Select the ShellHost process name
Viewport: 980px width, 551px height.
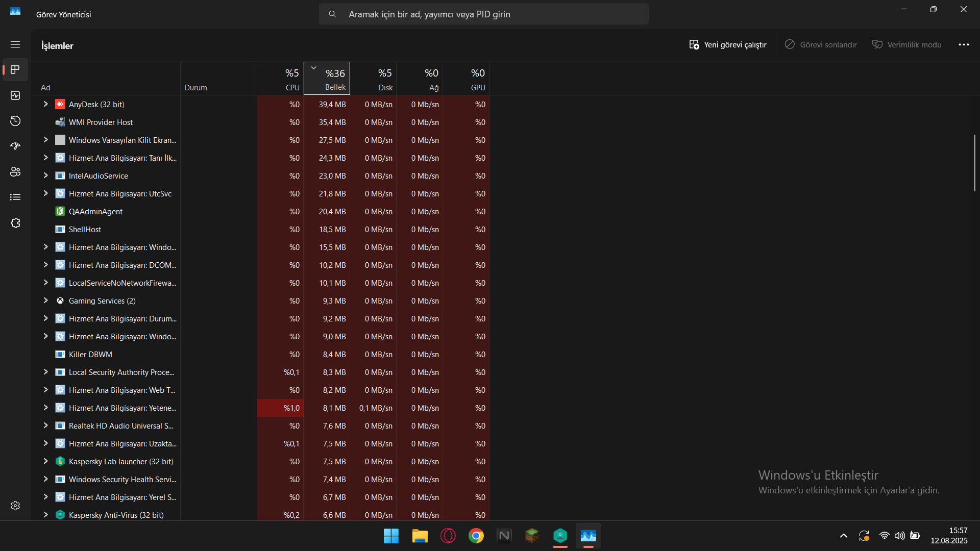pyautogui.click(x=85, y=229)
